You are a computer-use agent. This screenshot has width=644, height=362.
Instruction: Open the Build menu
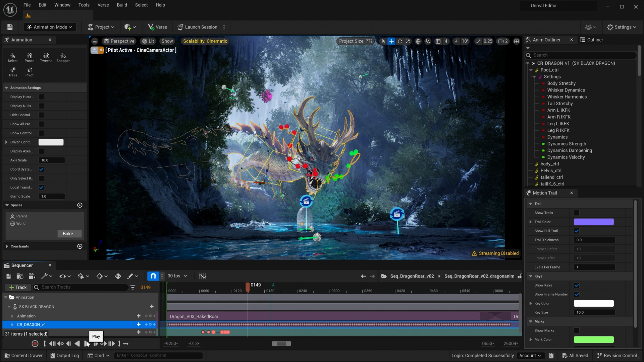click(122, 5)
